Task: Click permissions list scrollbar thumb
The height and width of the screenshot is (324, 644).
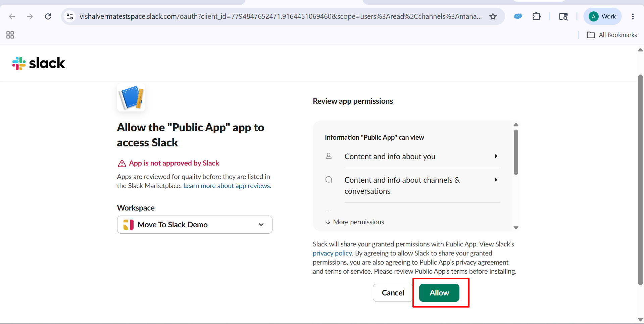Action: point(516,152)
